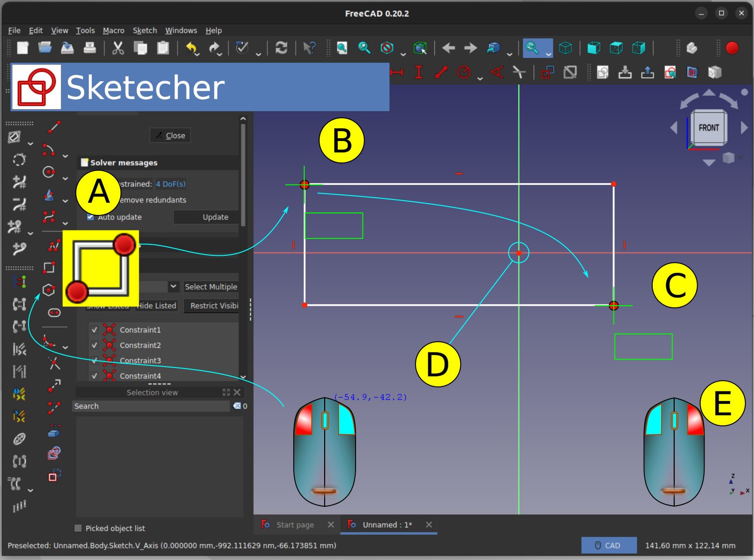
Task: Open the Edit menu
Action: click(36, 30)
